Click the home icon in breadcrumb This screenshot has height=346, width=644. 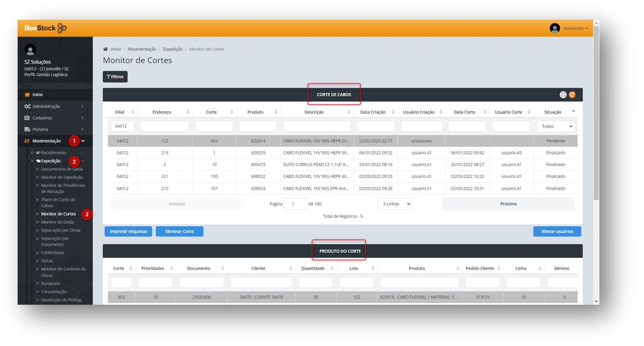(x=105, y=49)
